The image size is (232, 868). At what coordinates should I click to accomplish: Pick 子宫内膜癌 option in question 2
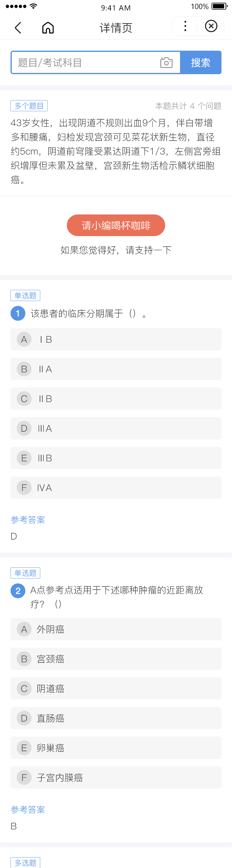point(116,777)
